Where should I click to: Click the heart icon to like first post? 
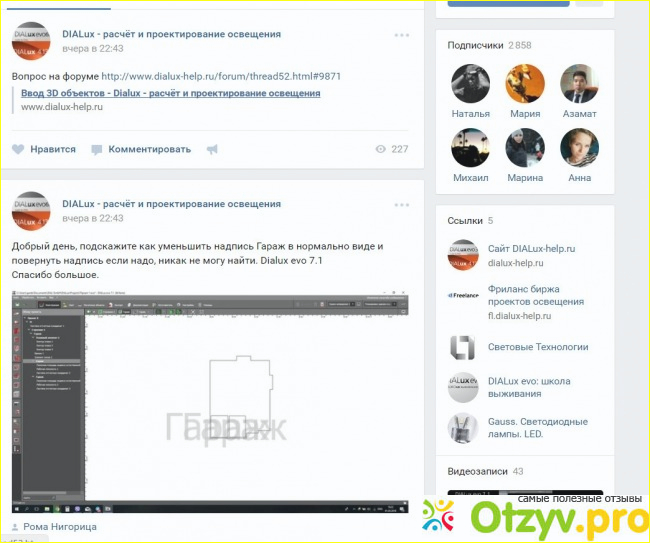tap(18, 149)
